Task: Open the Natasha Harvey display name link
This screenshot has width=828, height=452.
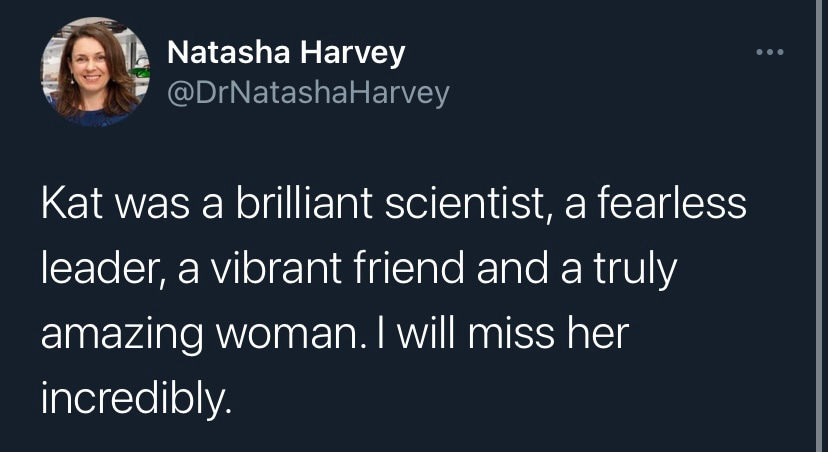Action: pos(285,52)
